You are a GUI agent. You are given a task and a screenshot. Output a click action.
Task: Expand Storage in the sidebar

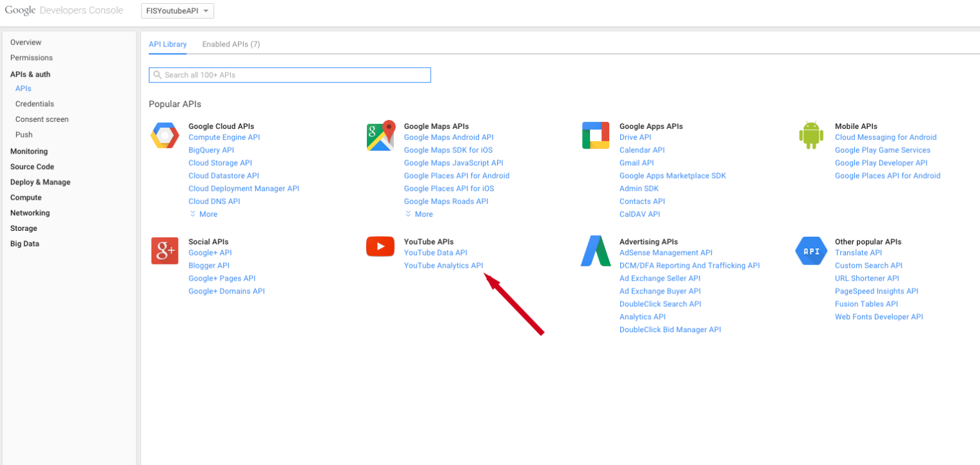[24, 229]
